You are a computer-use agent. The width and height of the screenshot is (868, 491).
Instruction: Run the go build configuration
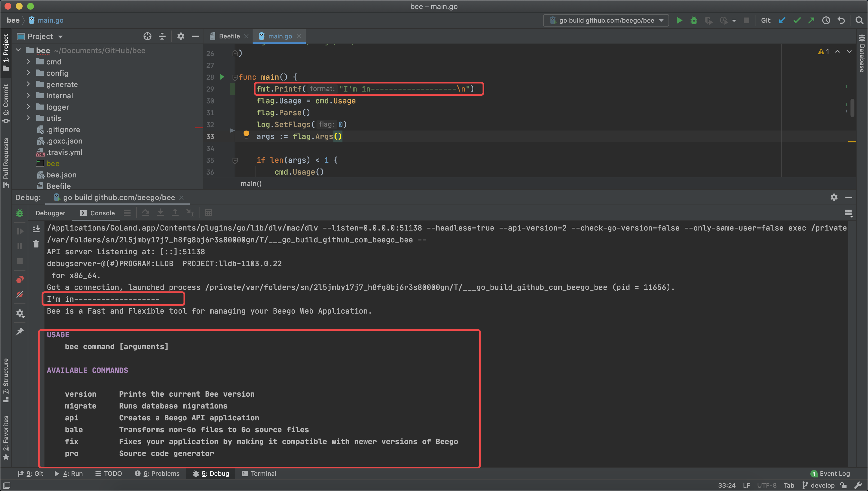click(679, 20)
